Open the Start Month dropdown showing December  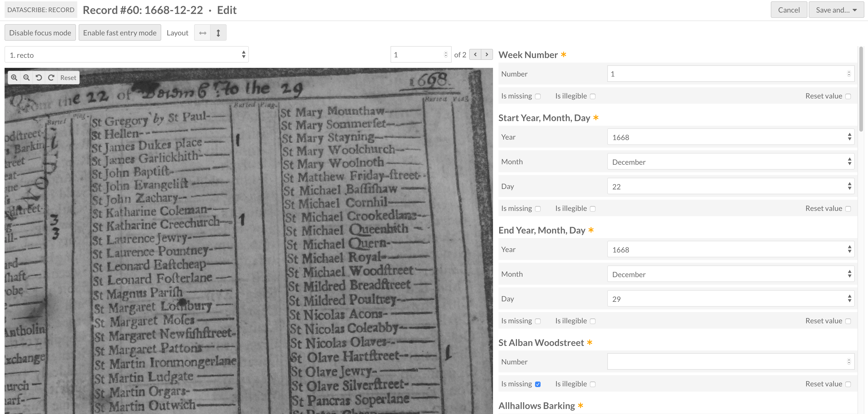point(730,162)
